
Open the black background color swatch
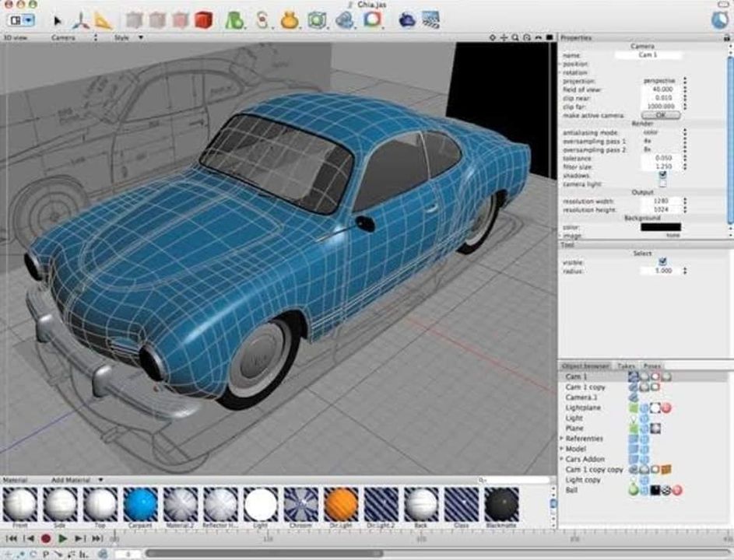tap(661, 227)
